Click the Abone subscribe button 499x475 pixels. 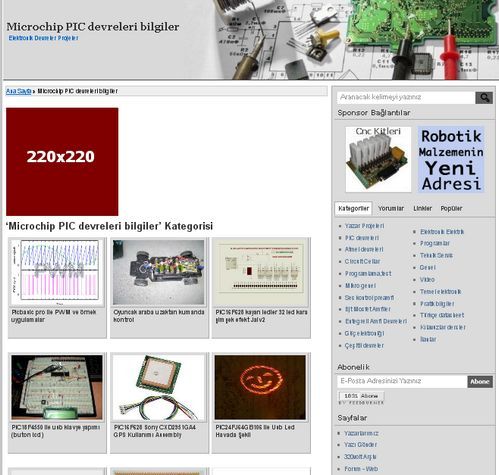(480, 381)
